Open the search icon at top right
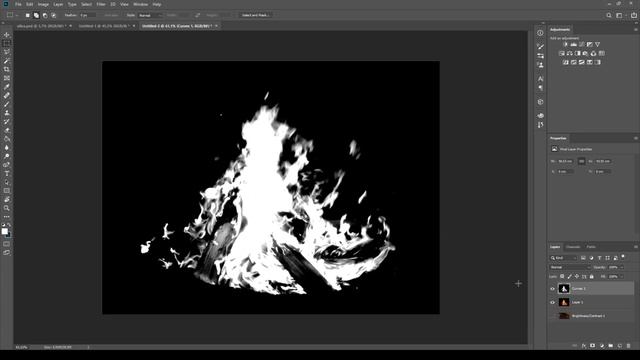The image size is (640, 360). 609,15
